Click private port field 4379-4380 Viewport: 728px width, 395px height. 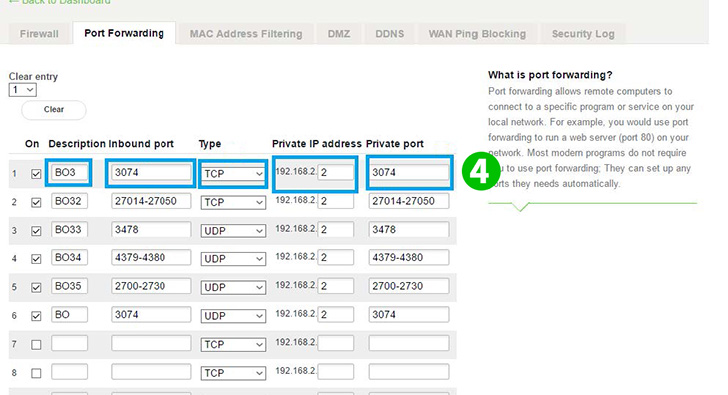tap(409, 258)
